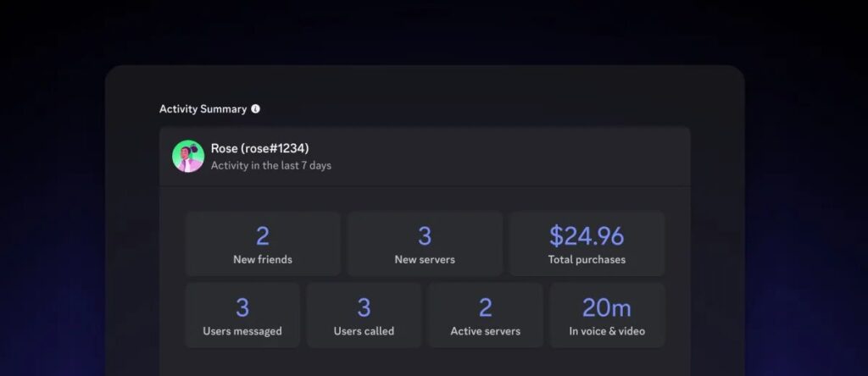Click the 20m voice time value

point(607,307)
